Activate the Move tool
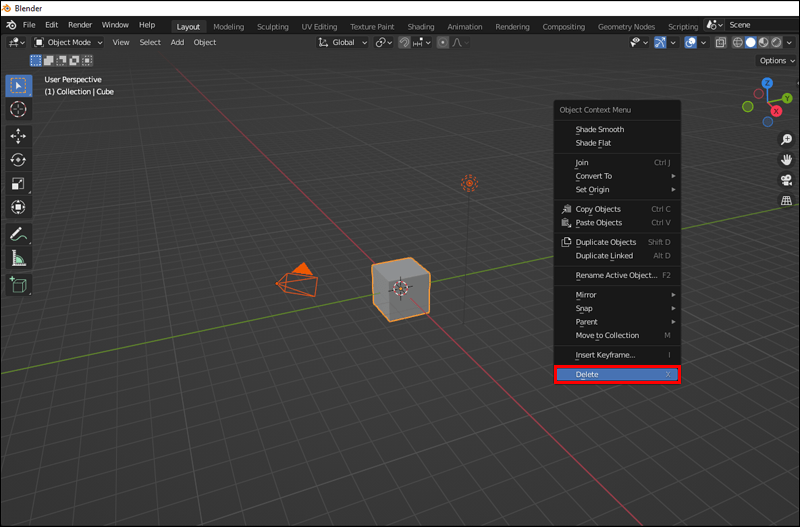The image size is (800, 527). pyautogui.click(x=18, y=135)
